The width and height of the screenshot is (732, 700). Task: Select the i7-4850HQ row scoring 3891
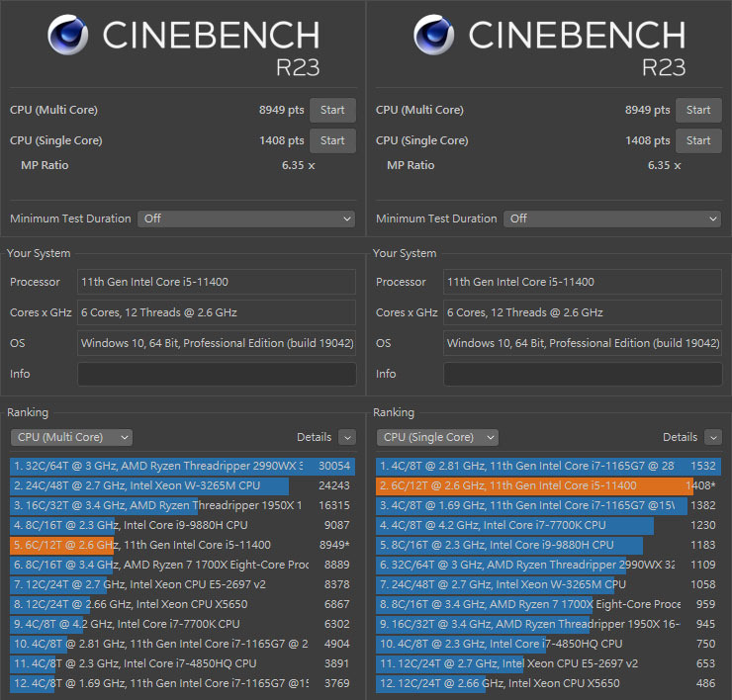pyautogui.click(x=183, y=663)
